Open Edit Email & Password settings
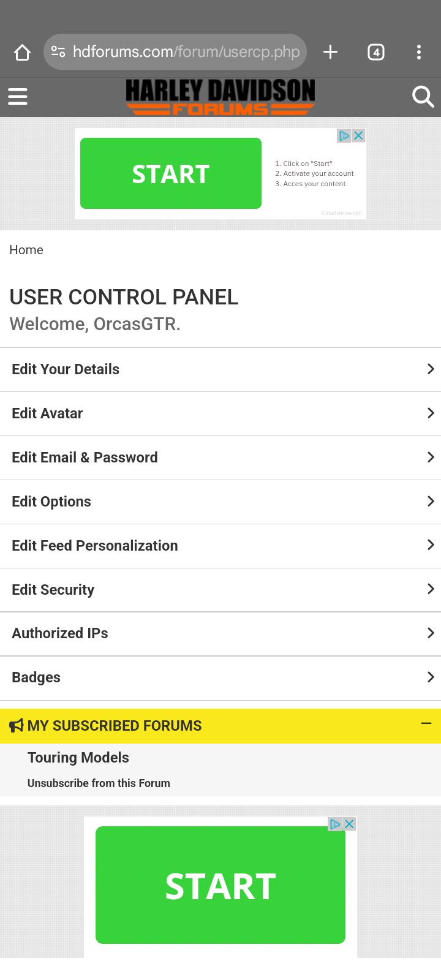Viewport: 441px width, 980px height. [x=221, y=457]
